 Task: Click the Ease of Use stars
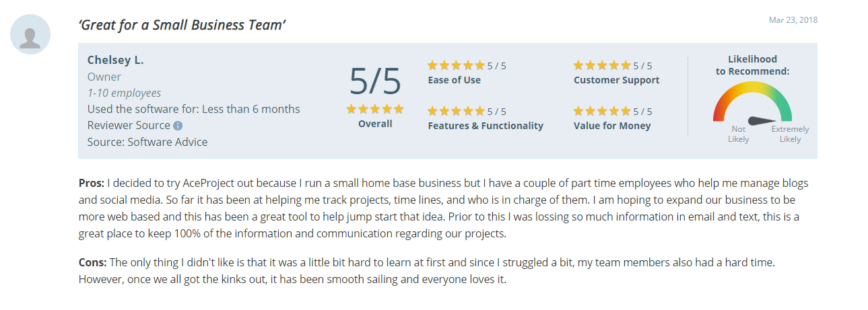coord(456,66)
